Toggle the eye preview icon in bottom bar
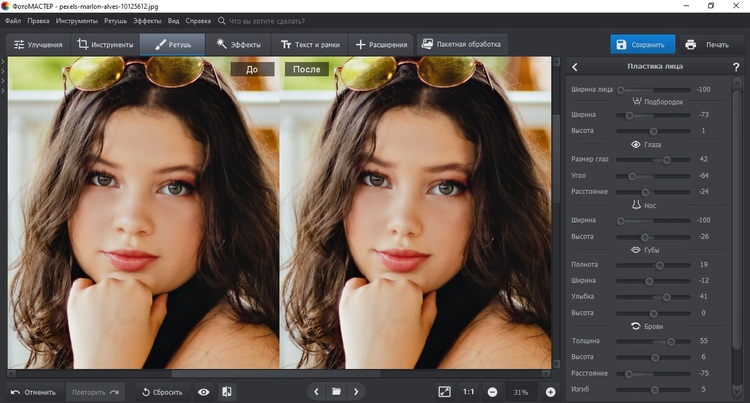Image resolution: width=750 pixels, height=403 pixels. click(x=204, y=392)
